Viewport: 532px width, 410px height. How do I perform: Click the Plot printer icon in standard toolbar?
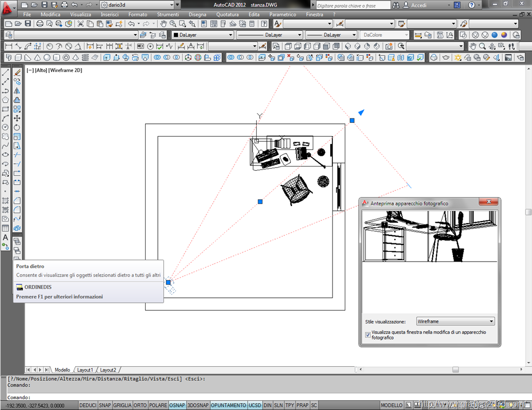pos(41,24)
